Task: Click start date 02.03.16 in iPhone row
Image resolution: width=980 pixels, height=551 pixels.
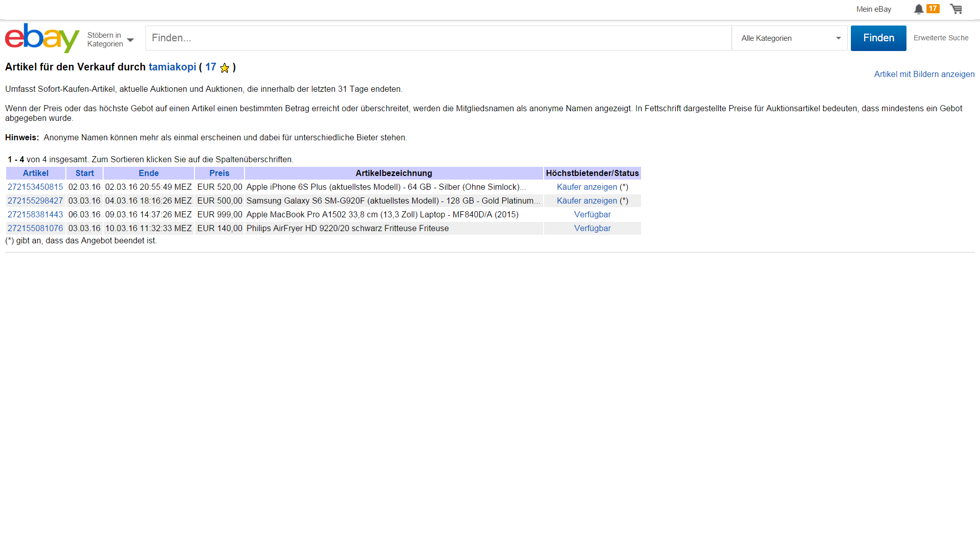Action: pos(84,187)
